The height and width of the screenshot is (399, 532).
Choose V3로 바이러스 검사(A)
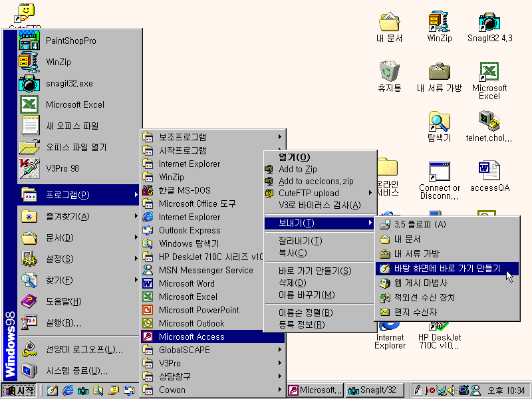[x=320, y=205]
